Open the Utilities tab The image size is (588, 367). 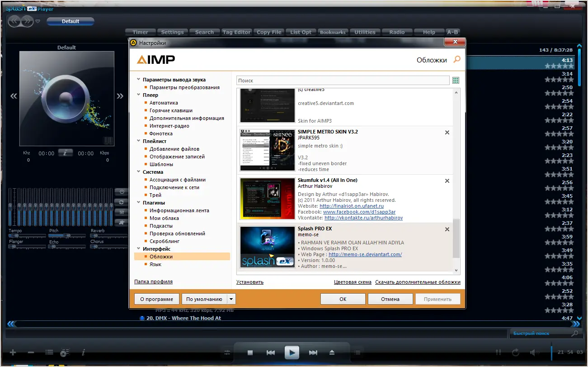pyautogui.click(x=365, y=32)
